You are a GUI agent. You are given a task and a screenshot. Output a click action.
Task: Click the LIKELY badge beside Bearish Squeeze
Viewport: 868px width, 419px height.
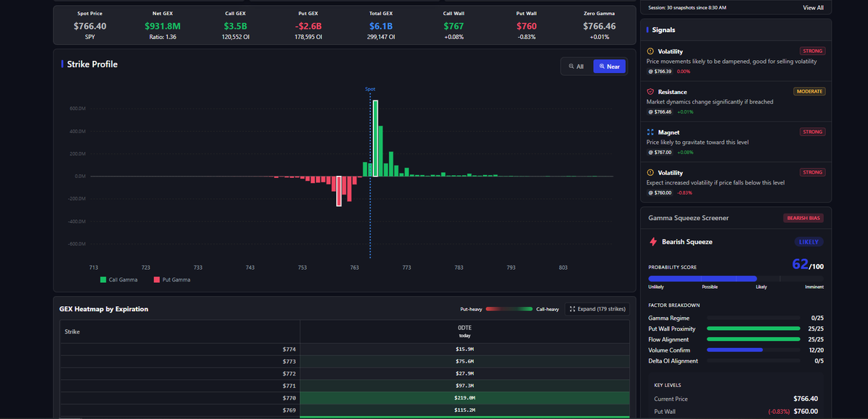(809, 242)
